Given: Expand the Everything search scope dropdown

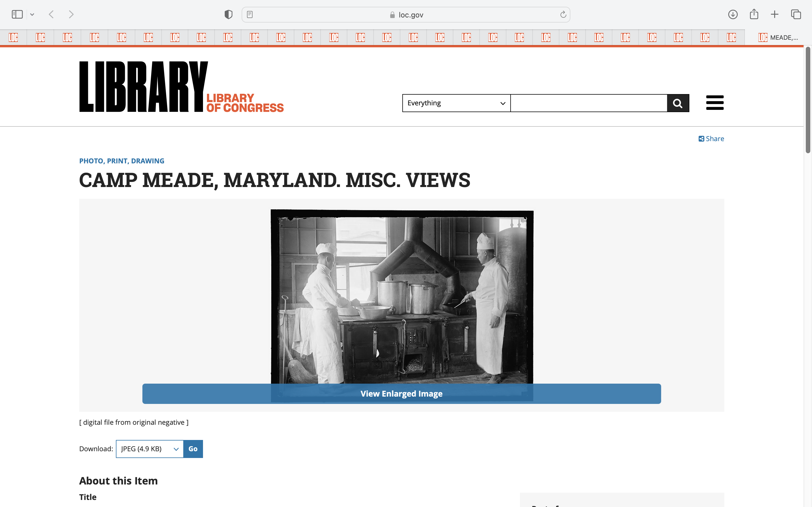Looking at the screenshot, I should point(456,103).
